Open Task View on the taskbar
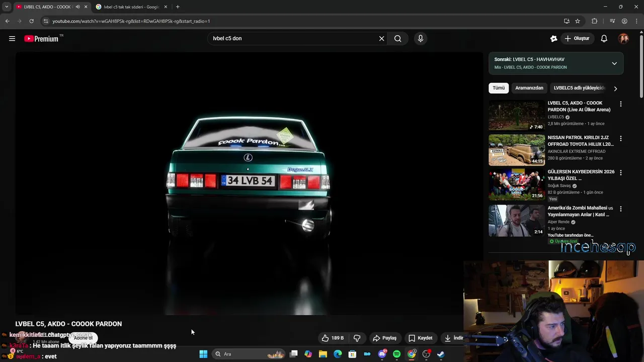Screen dimensions: 644x362 tap(294, 354)
